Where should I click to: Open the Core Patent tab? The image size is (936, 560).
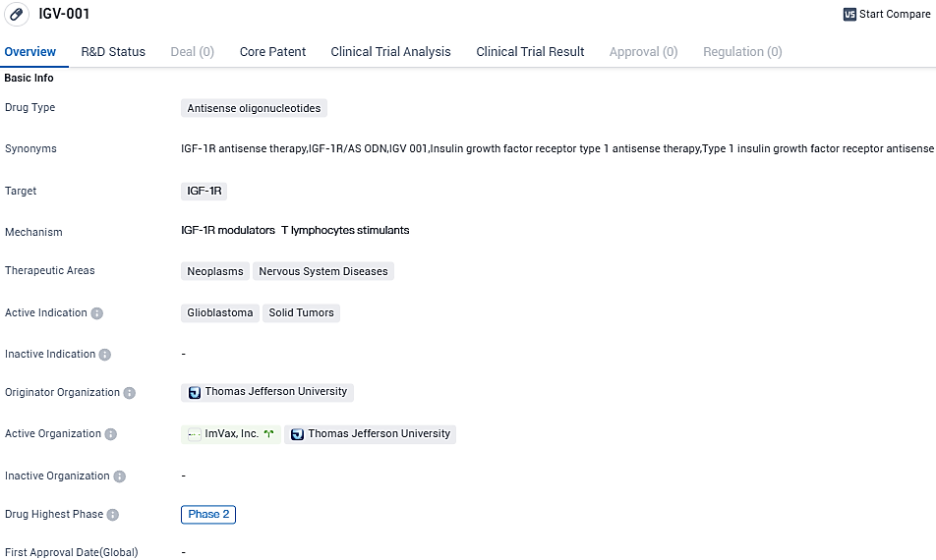coord(272,52)
